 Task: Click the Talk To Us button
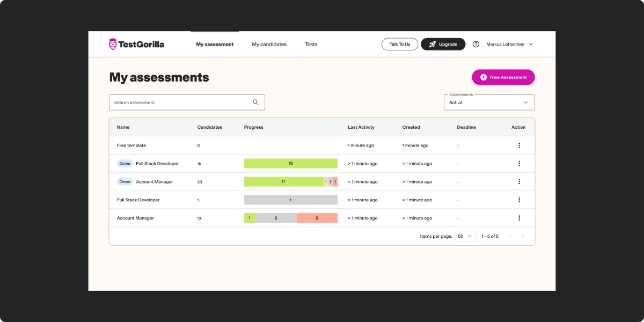pyautogui.click(x=400, y=44)
